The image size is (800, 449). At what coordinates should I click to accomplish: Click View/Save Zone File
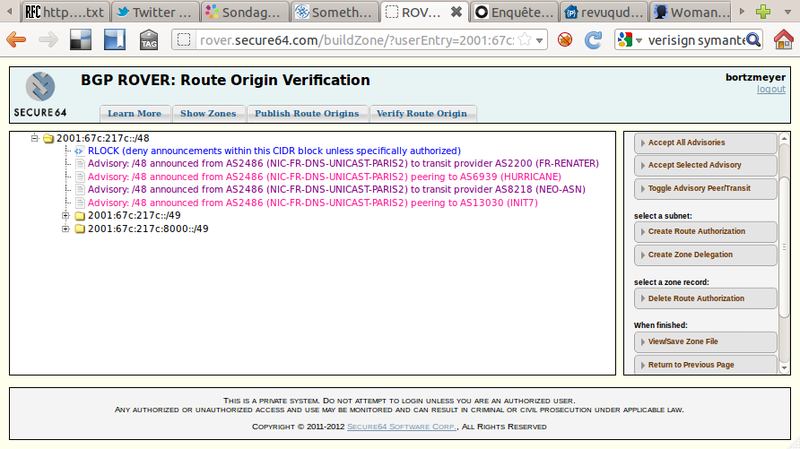(706, 341)
